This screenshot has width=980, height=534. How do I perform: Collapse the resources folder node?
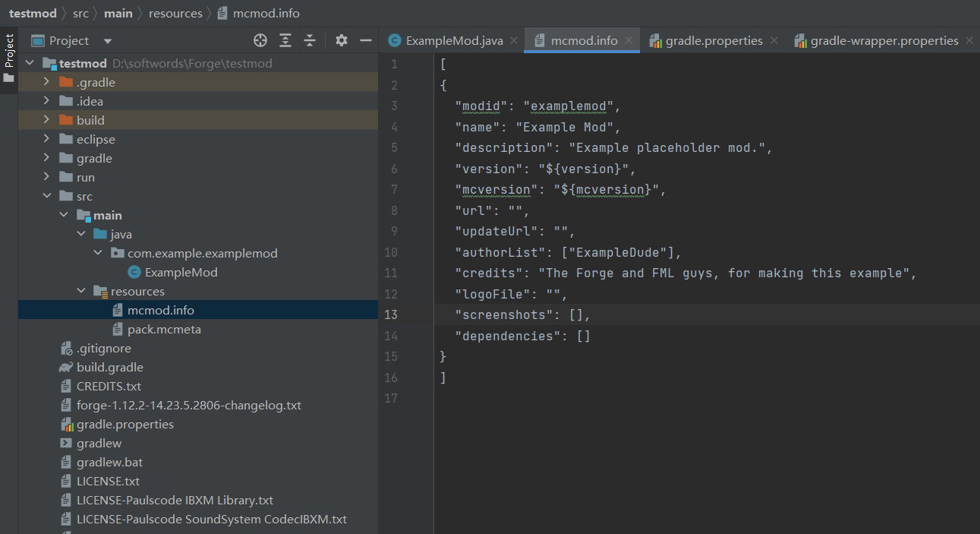pos(81,291)
